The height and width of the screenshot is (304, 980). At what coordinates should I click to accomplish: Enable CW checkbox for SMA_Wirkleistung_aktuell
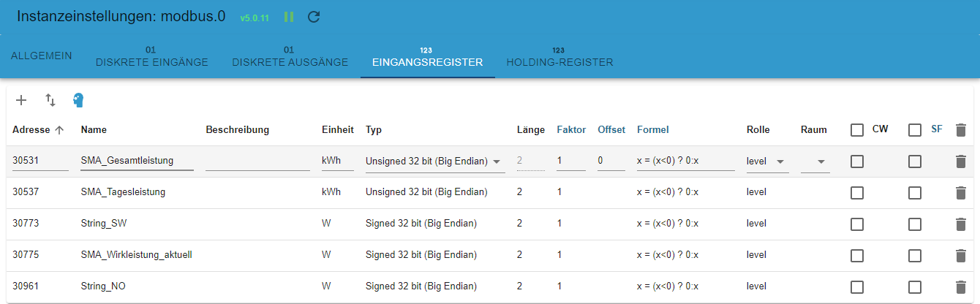point(857,256)
